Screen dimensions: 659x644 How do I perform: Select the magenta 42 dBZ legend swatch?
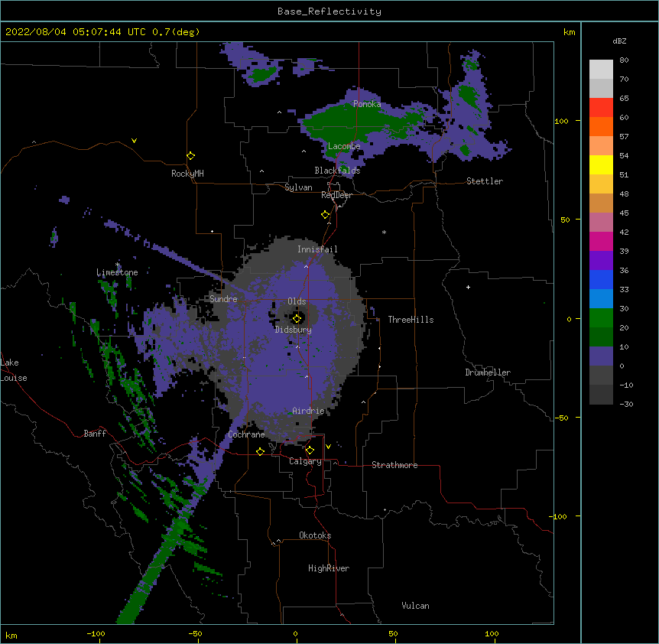(601, 241)
